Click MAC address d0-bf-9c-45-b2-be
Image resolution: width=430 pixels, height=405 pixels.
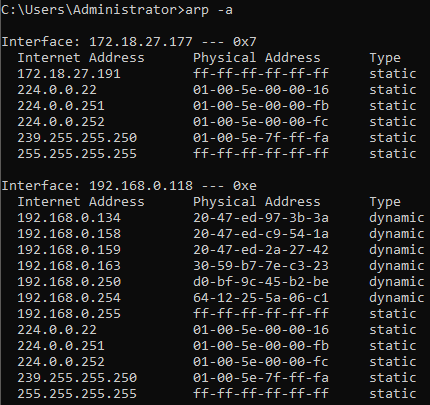coord(261,282)
